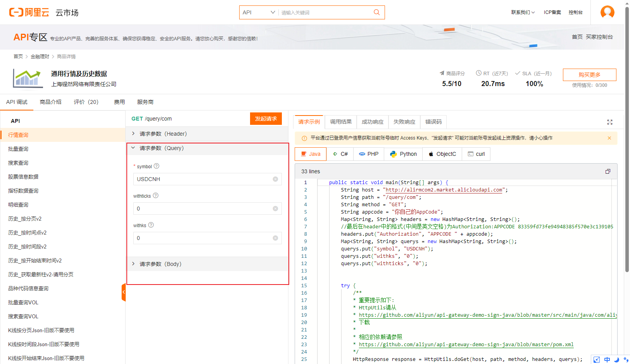Select the PHP code sample

(x=369, y=154)
